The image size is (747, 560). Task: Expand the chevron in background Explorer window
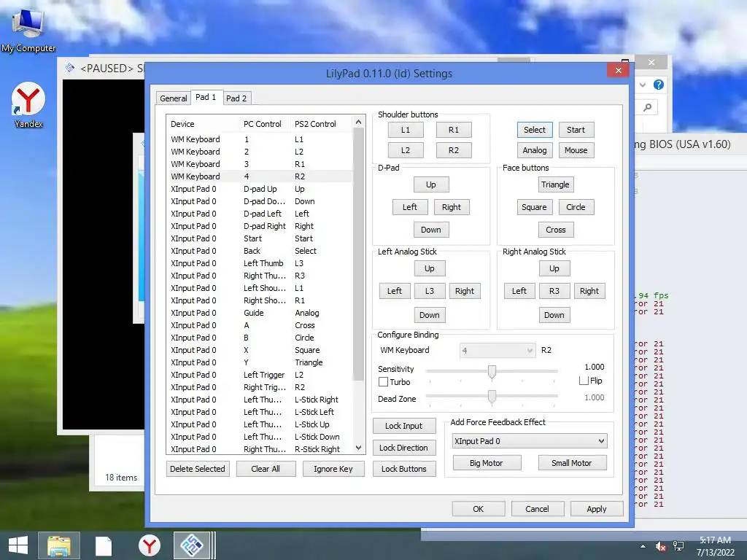(643, 85)
